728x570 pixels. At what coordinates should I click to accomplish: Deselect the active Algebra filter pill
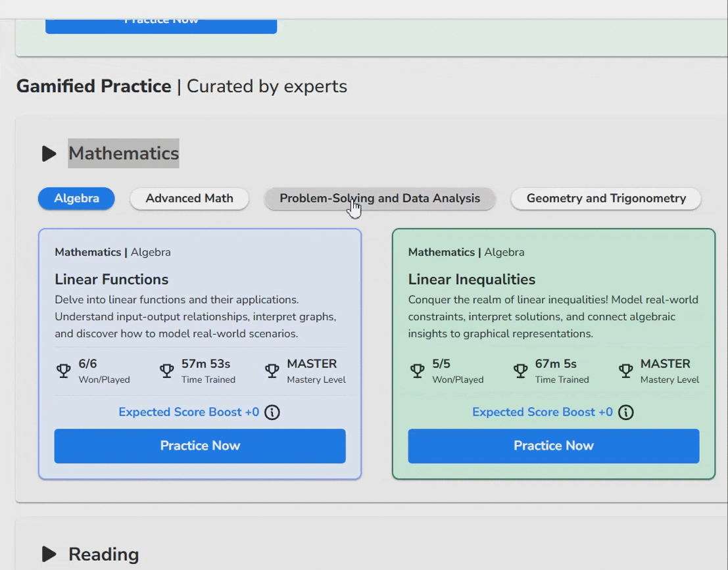click(76, 198)
